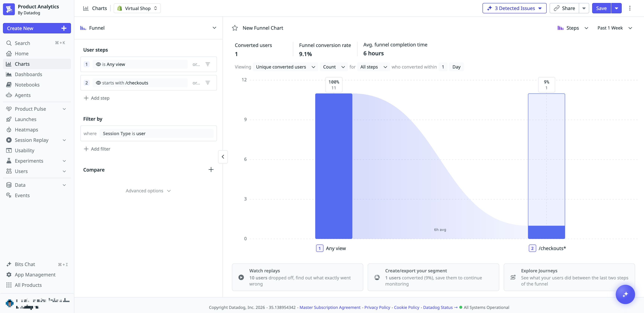This screenshot has height=313, width=644.
Task: Open the Unique converted users dropdown
Action: (x=285, y=67)
